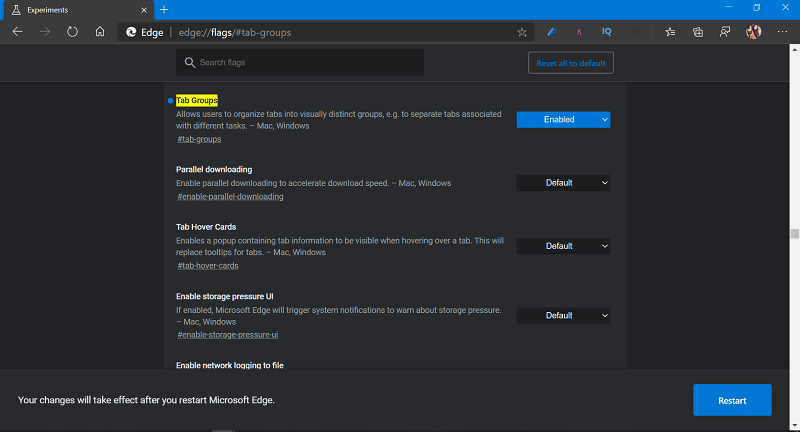Open the #tab-hover-cards link
The image size is (800, 432).
point(208,265)
